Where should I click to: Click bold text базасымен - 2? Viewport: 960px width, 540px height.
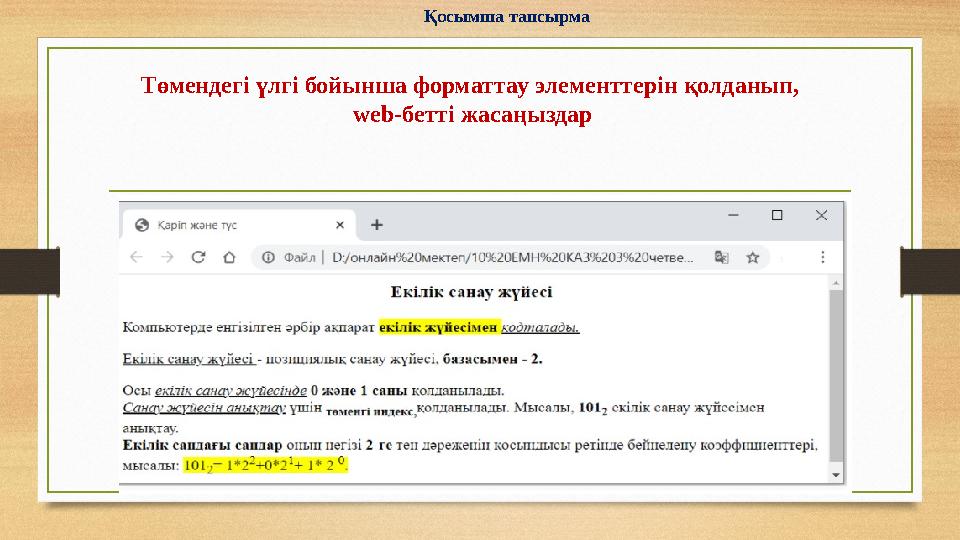[492, 359]
